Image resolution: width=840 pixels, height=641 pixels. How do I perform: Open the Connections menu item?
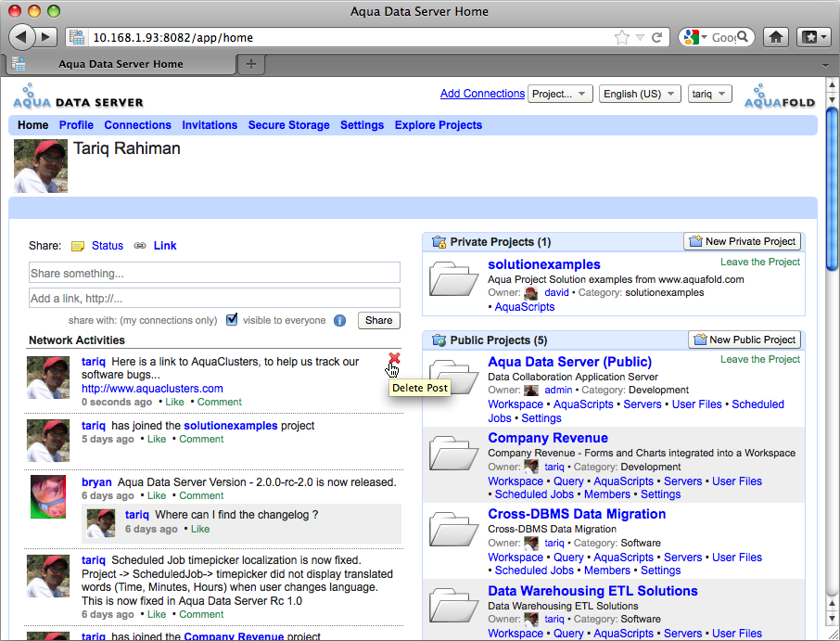pyautogui.click(x=137, y=125)
